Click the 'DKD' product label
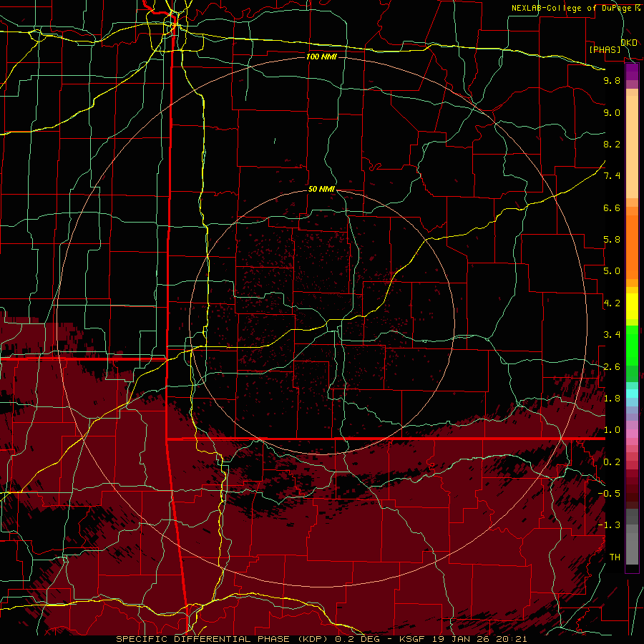The image size is (644, 644). pos(629,42)
